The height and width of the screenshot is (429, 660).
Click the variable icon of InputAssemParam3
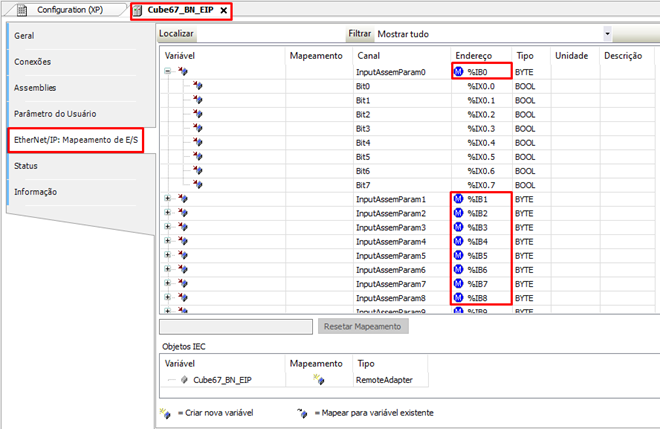click(182, 228)
